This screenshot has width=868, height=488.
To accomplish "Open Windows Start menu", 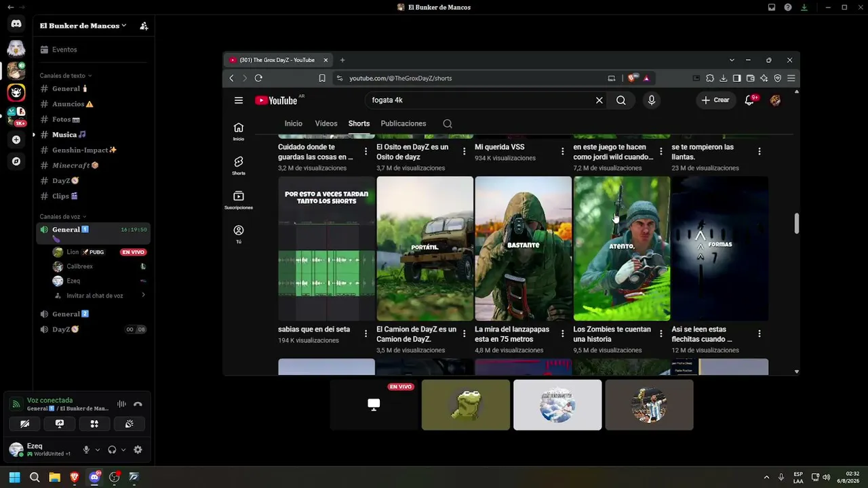I will (x=14, y=477).
